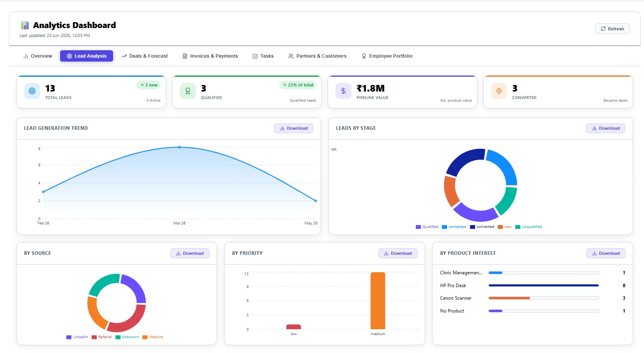The width and height of the screenshot is (644, 353).
Task: Download the By Source chart
Action: point(190,253)
